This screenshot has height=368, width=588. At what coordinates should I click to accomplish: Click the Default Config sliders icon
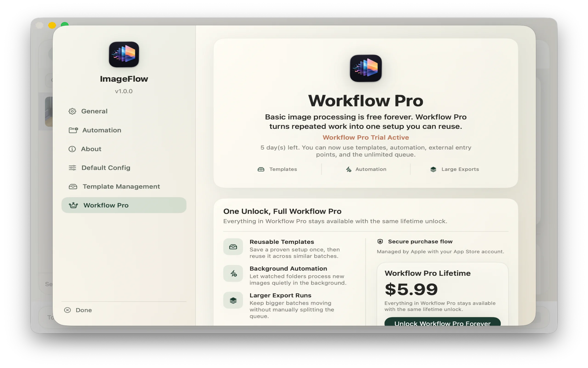pyautogui.click(x=72, y=168)
